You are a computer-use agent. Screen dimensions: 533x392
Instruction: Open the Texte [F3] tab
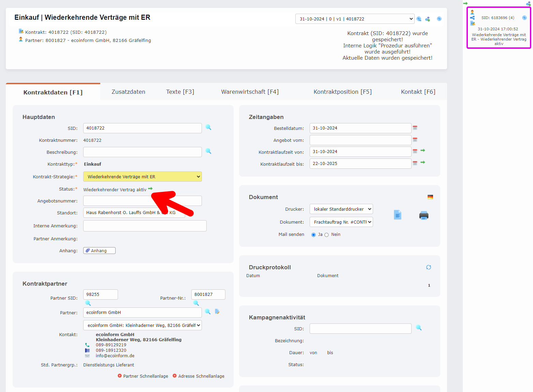pyautogui.click(x=180, y=92)
